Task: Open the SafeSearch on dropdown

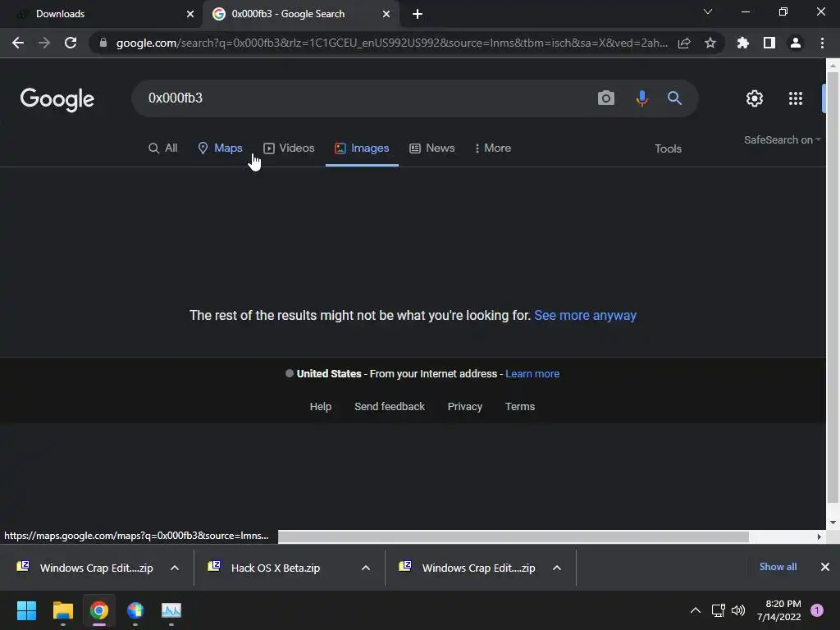Action: click(x=782, y=139)
